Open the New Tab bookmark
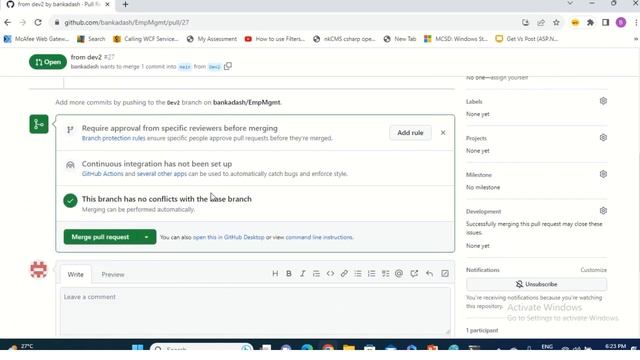The image size is (640, 360). (400, 39)
